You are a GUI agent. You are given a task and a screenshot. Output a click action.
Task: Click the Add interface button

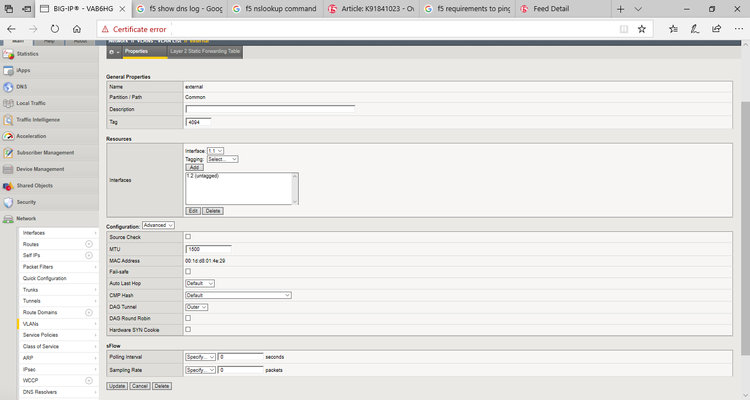click(194, 167)
